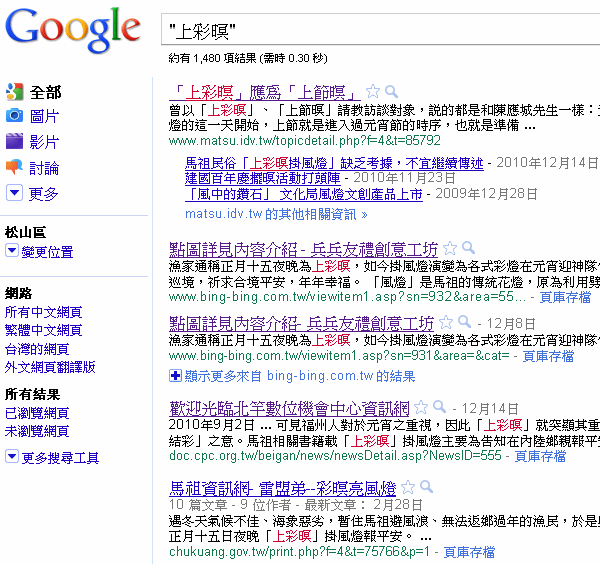The width and height of the screenshot is (600, 564).
Task: Click the 圖片 camera icon
Action: (15, 116)
